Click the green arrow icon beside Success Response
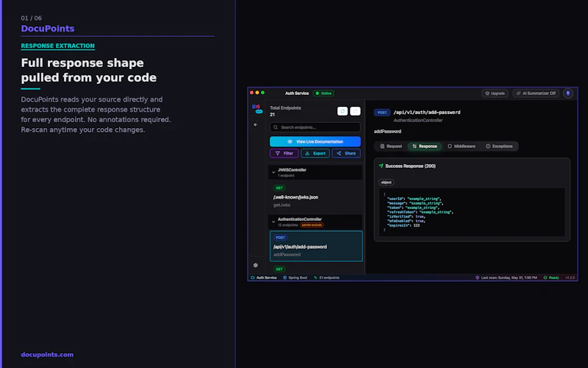This screenshot has width=588, height=368. pos(381,166)
